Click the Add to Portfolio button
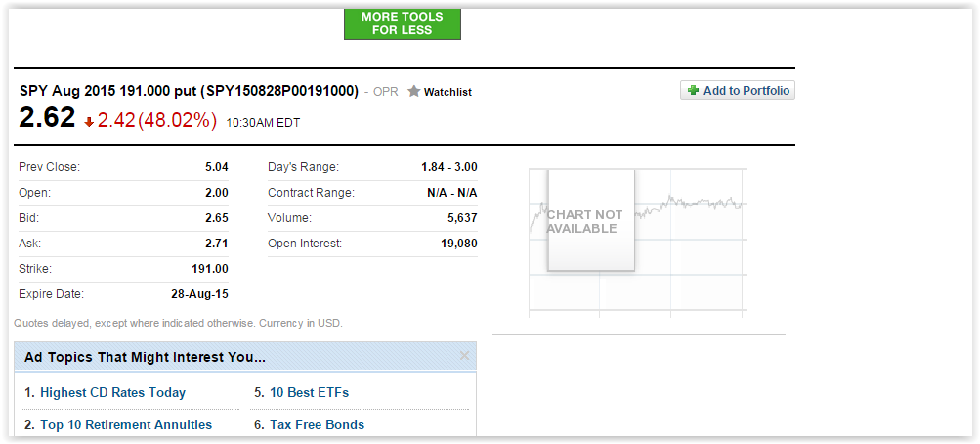This screenshot has height=444, width=980. [x=738, y=91]
